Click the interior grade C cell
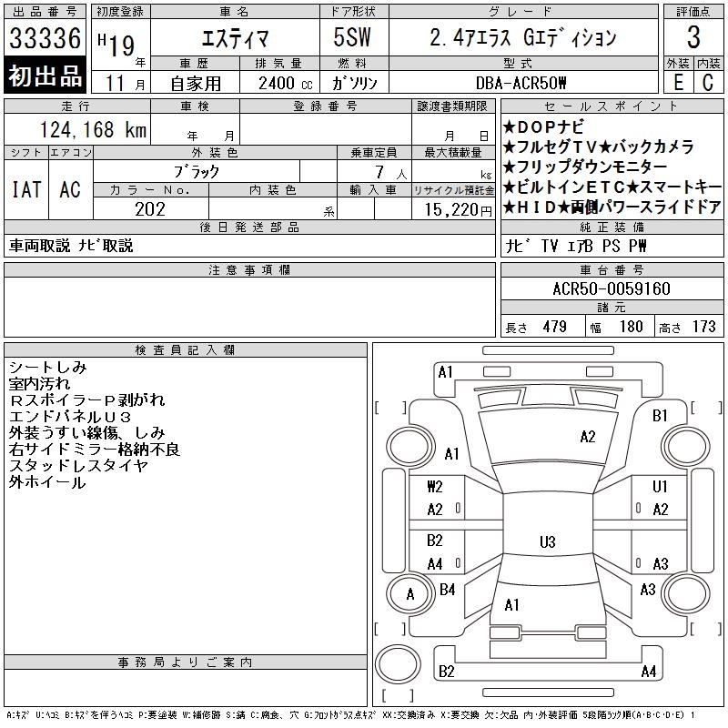This screenshot has height=728, width=728. coord(708,82)
